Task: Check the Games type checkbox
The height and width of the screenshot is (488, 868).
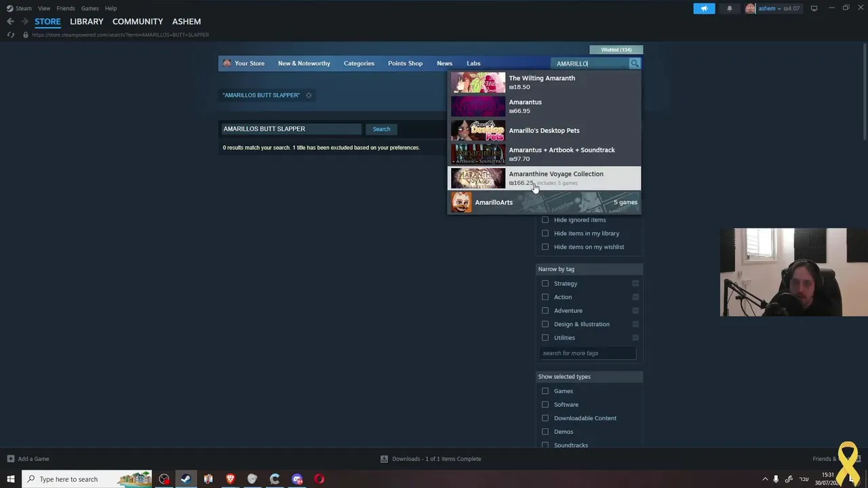Action: (x=545, y=391)
